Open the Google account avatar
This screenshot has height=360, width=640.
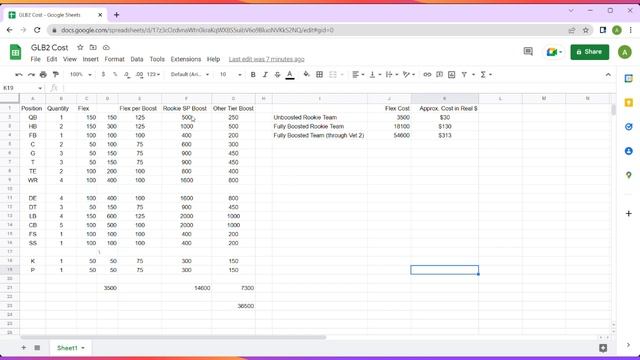point(624,52)
